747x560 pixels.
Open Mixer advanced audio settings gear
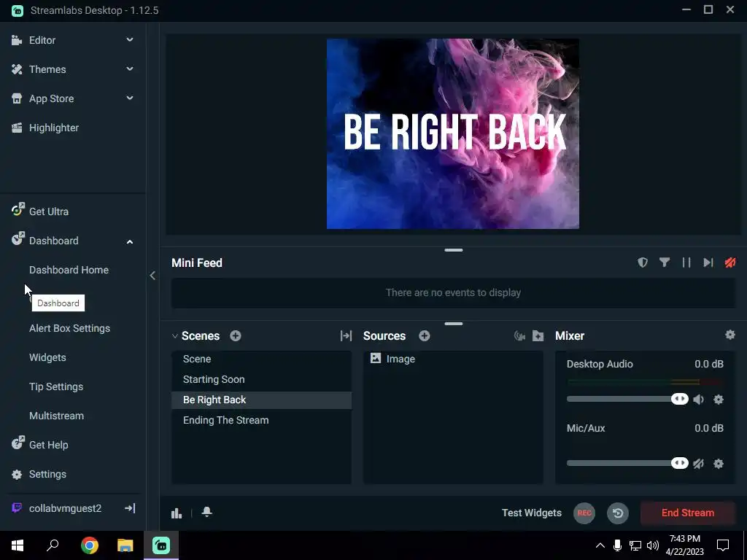(729, 335)
